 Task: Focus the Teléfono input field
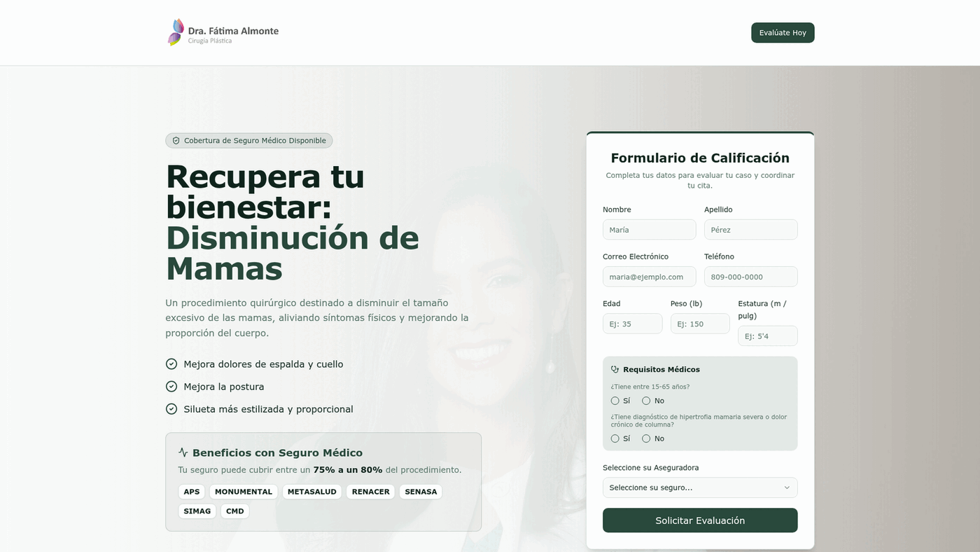pos(751,277)
